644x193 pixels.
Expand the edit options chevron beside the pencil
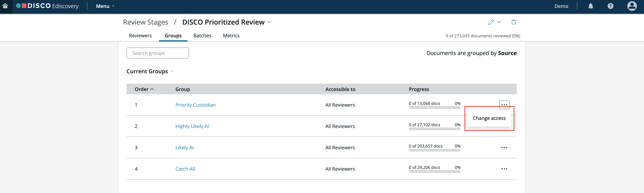(x=499, y=22)
